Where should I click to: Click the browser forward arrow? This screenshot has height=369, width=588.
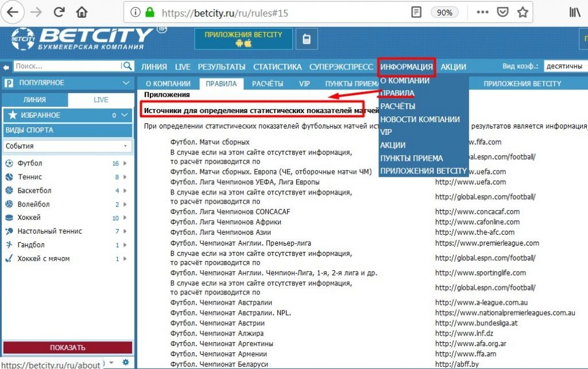coord(36,13)
